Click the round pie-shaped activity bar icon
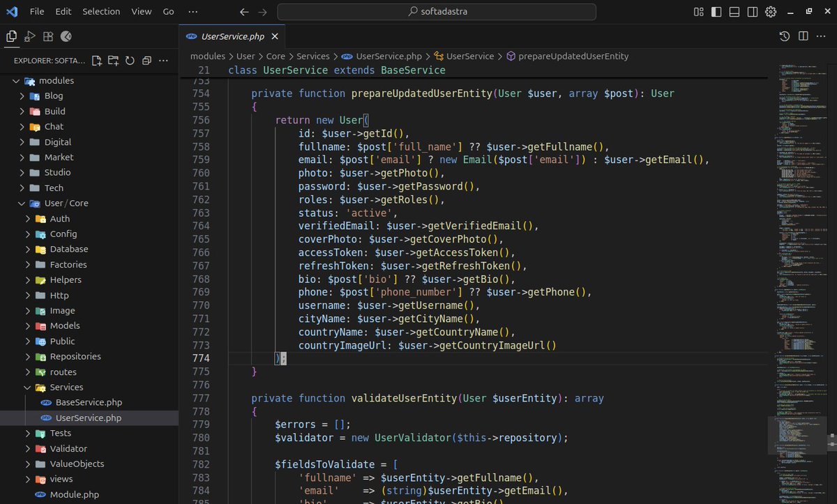 [66, 36]
